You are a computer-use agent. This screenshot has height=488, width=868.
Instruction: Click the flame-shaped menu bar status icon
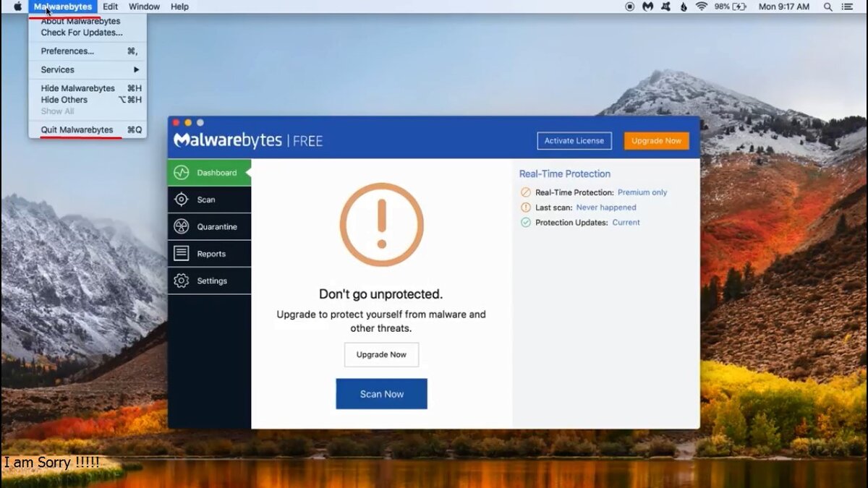pyautogui.click(x=684, y=7)
